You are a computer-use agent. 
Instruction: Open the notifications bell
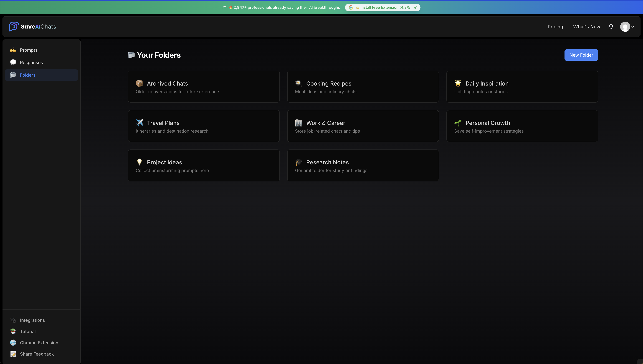pos(611,27)
